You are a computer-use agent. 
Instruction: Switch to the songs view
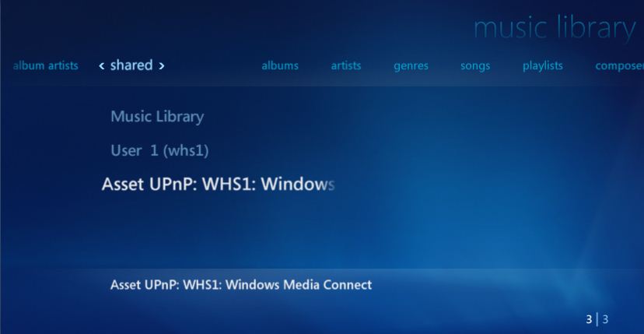[475, 66]
